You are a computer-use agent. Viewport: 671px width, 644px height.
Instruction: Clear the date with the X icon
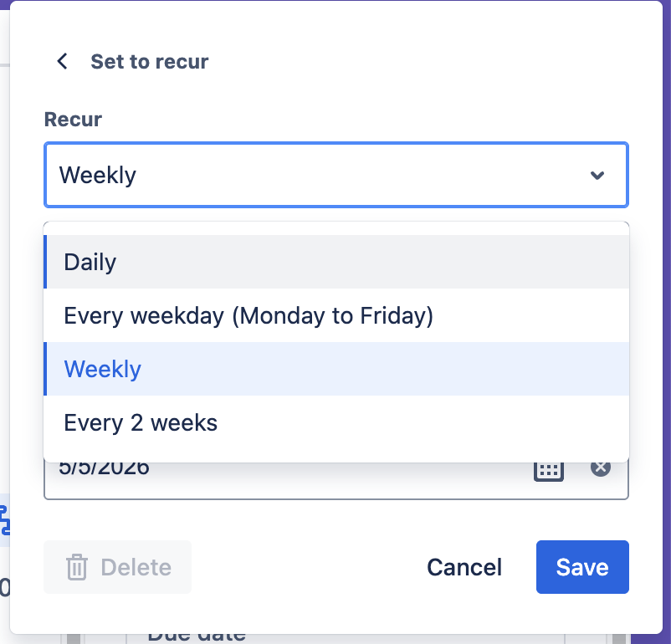pyautogui.click(x=601, y=468)
